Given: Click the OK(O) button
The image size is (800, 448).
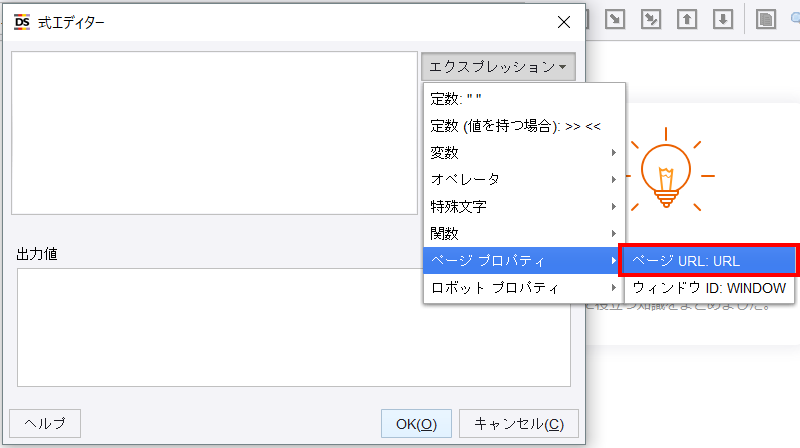Looking at the screenshot, I should click(x=416, y=424).
